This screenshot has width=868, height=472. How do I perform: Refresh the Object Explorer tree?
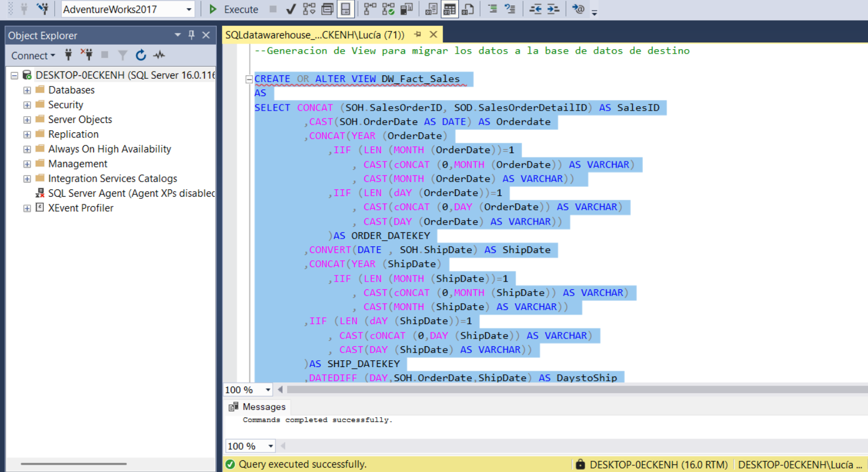[141, 55]
